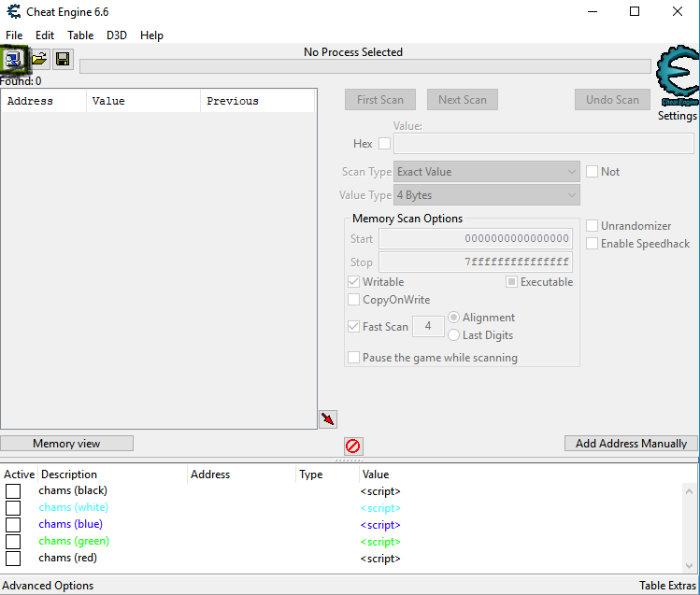Click the Value column header in results

click(x=143, y=101)
